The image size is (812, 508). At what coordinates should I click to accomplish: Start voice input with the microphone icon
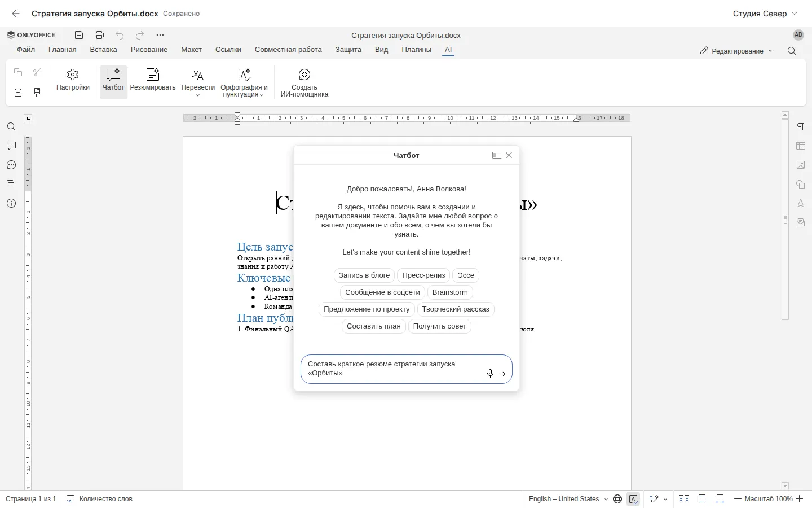pos(490,374)
